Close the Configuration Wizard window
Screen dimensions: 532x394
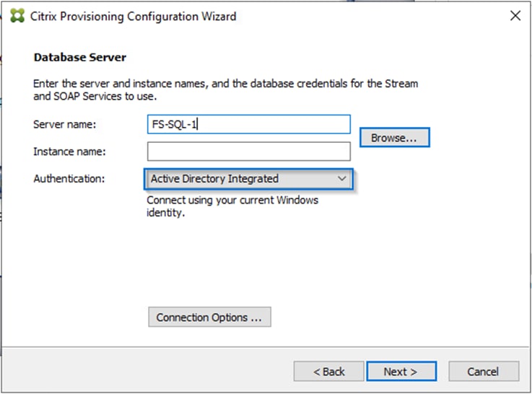(x=515, y=16)
